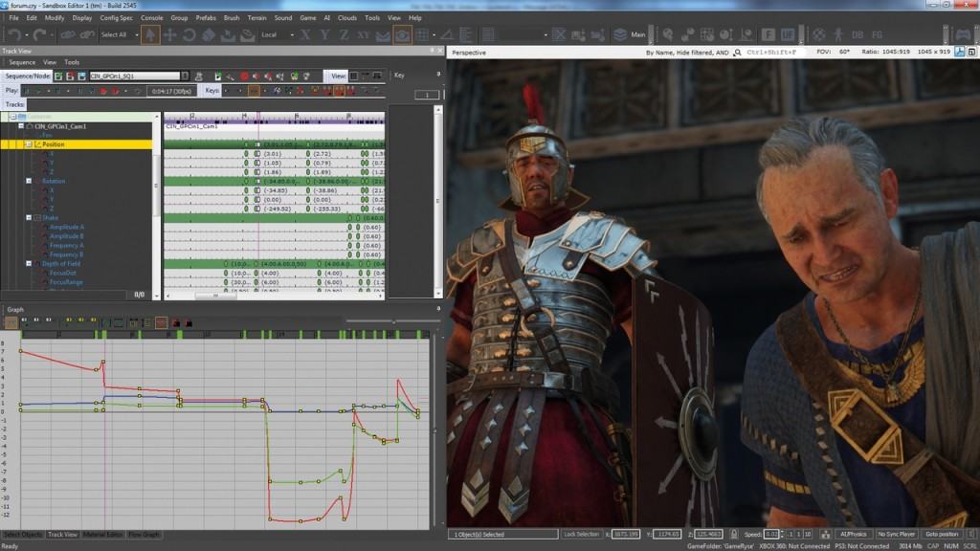Click the viewport search magnifier icon

[738, 53]
